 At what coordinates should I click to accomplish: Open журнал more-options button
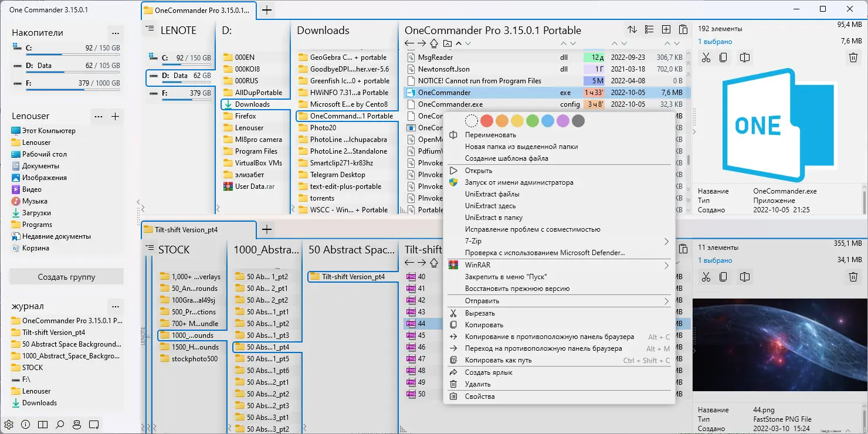pyautogui.click(x=116, y=306)
